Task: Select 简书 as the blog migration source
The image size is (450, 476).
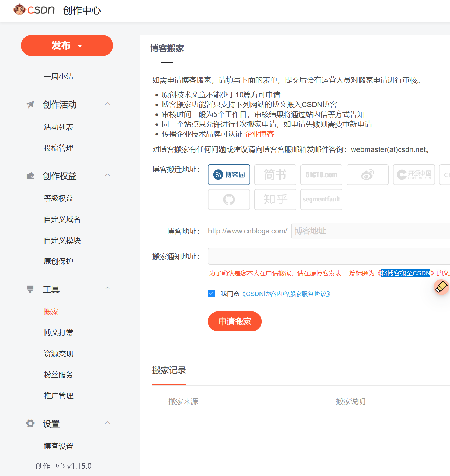Action: pyautogui.click(x=275, y=175)
